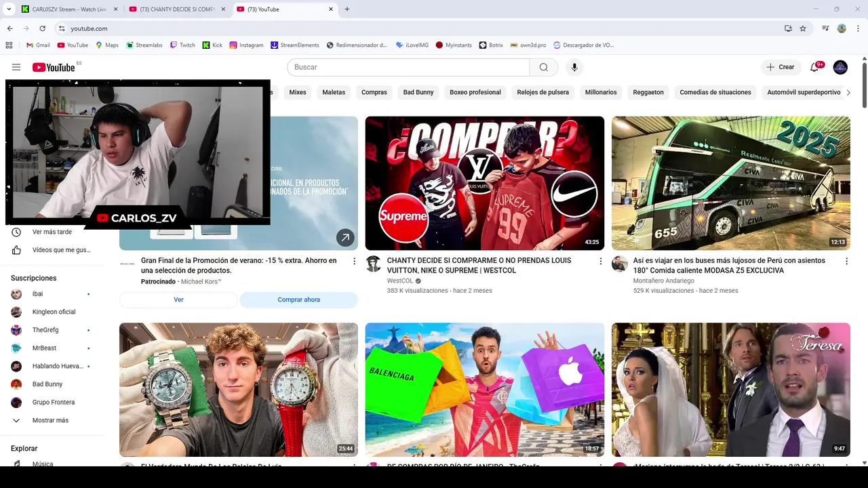The image size is (868, 488).
Task: Open a new browser tab
Action: pyautogui.click(x=347, y=9)
